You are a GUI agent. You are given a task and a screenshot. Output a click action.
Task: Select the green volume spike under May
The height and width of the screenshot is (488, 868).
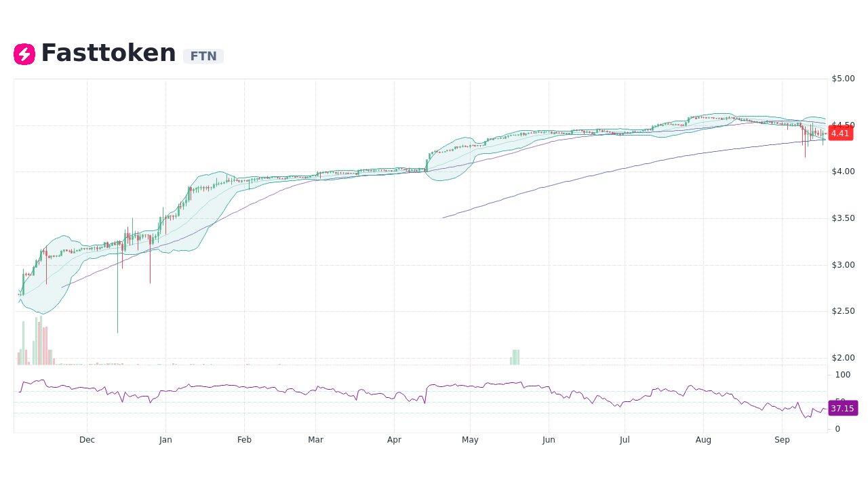point(515,355)
